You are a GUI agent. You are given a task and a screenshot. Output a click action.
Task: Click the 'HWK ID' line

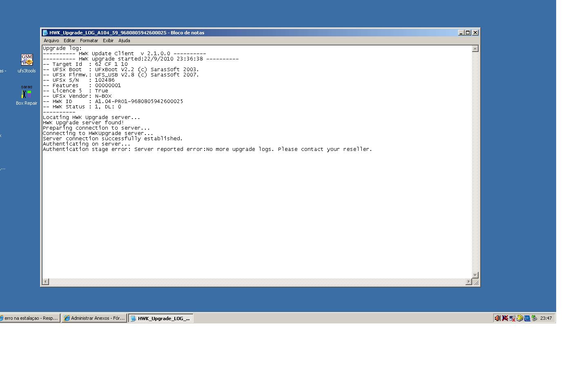(x=113, y=101)
